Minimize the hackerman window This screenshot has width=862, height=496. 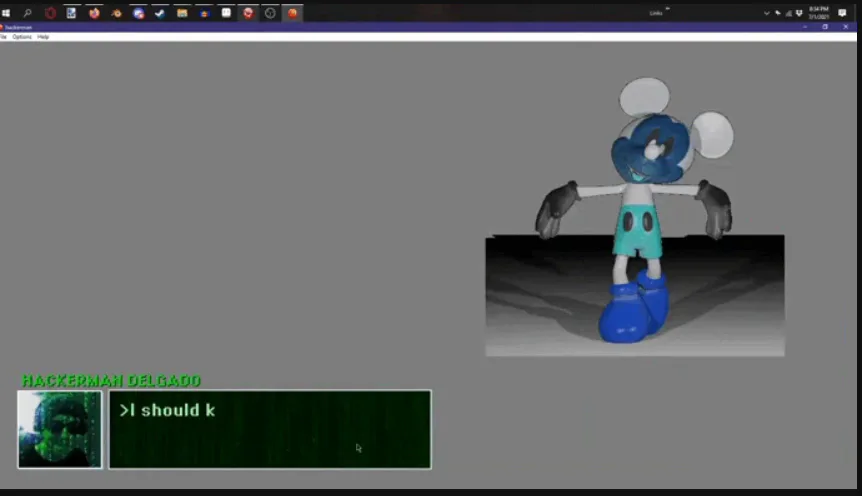805,27
